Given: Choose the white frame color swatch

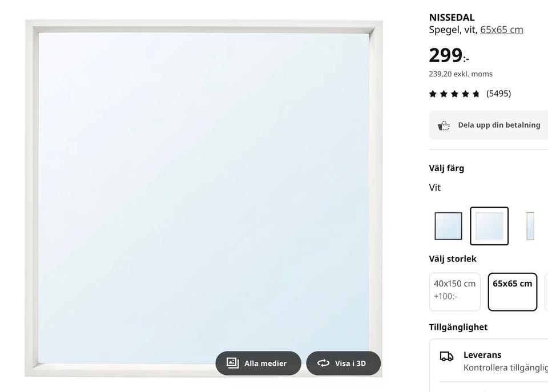Looking at the screenshot, I should click(489, 226).
